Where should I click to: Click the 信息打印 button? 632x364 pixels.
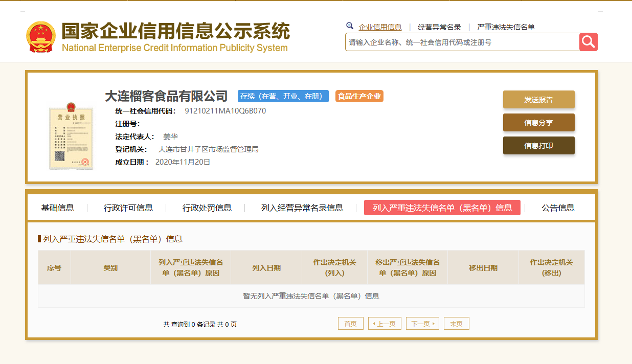click(539, 146)
